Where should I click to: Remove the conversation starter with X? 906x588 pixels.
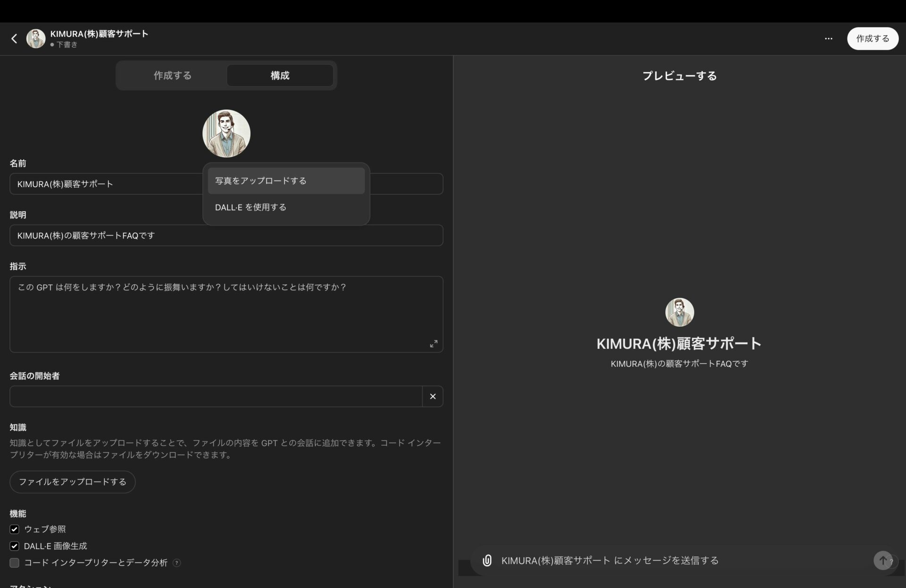pos(433,397)
